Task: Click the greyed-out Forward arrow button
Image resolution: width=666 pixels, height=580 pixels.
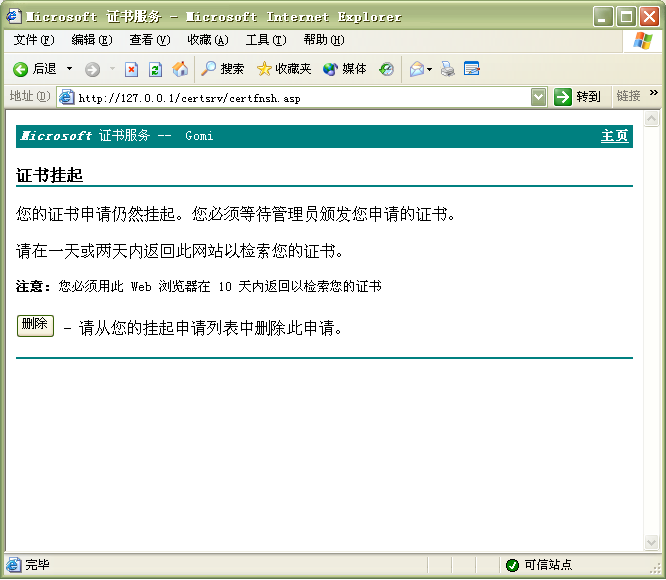Action: coord(92,69)
